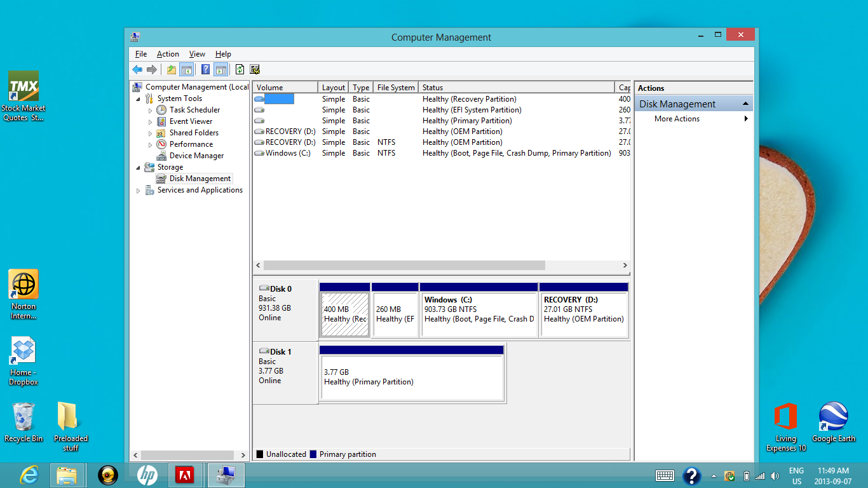Click the blue Help toolbar icon

(x=206, y=70)
